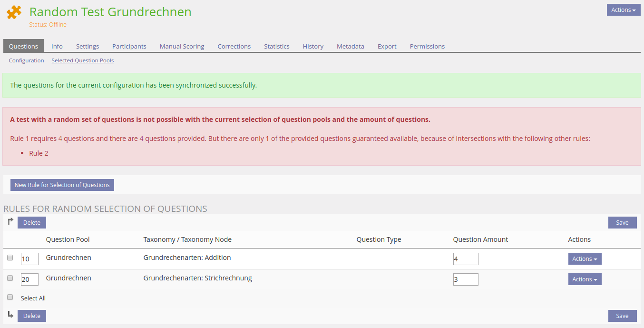644x328 pixels.
Task: Open Actions dropdown for Strichrechnung rule
Action: click(585, 279)
